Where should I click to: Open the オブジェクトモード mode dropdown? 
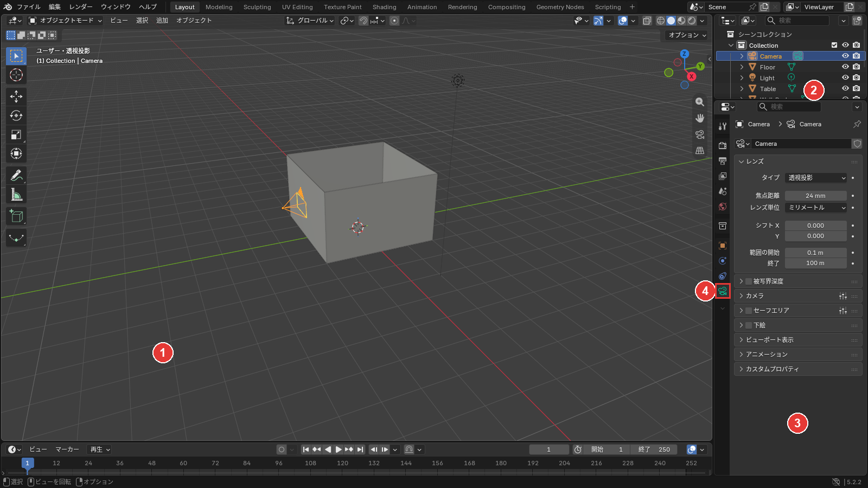pyautogui.click(x=65, y=21)
